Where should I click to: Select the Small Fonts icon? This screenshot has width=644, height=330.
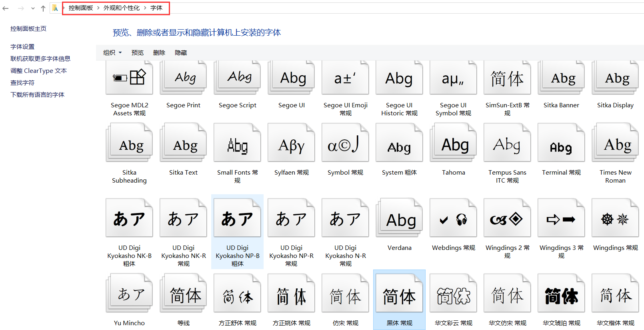point(237,143)
